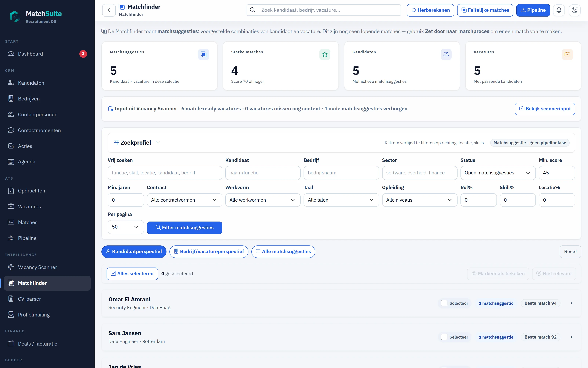Click 1 matchsuggestie link for Sara Jansen
This screenshot has height=368, width=588.
[496, 337]
